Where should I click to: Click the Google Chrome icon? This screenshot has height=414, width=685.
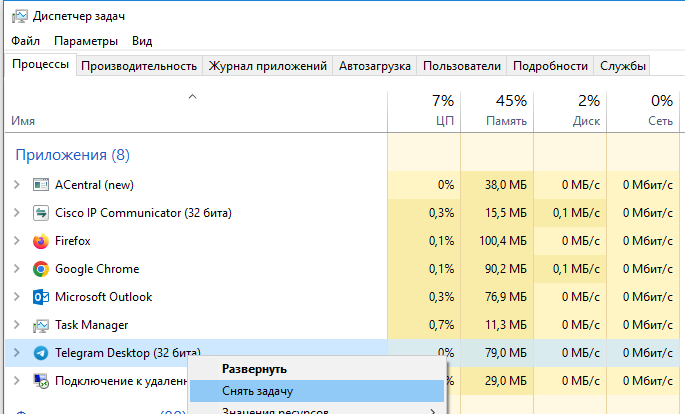point(41,269)
